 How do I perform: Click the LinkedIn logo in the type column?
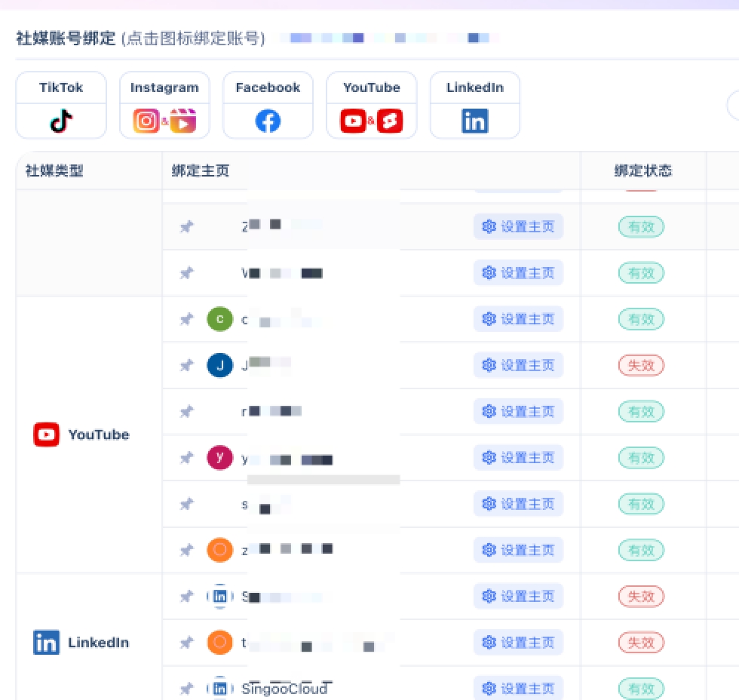click(46, 643)
